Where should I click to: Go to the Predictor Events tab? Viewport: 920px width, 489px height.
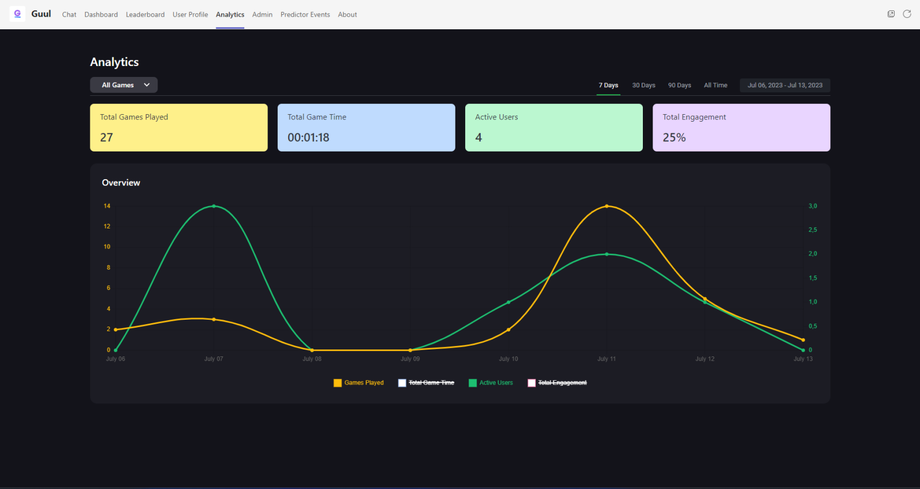(305, 15)
